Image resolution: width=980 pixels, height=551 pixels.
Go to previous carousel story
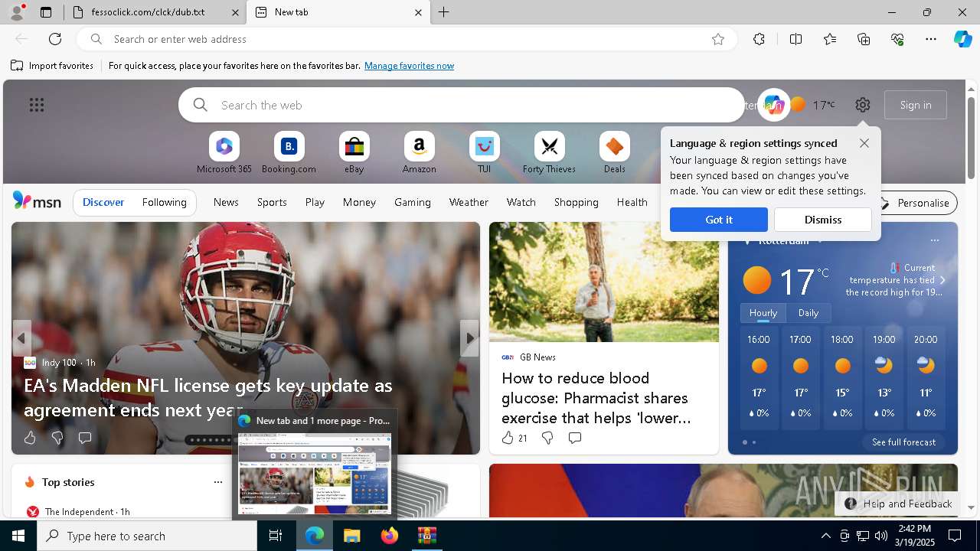click(21, 338)
